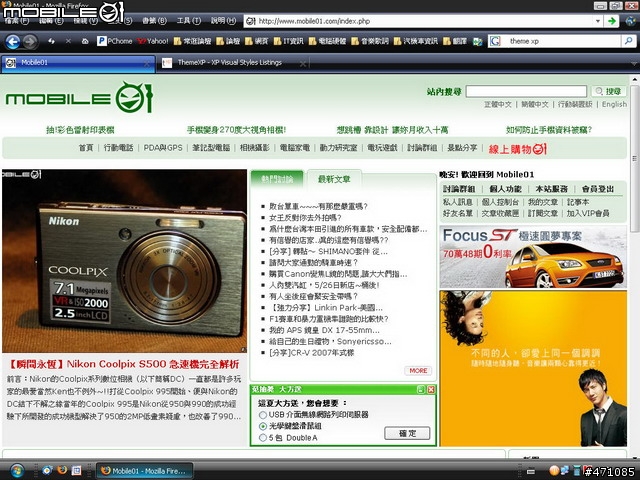Expand the 音樂歌詞 bookmark folder
This screenshot has width=640, height=480.
[370, 41]
